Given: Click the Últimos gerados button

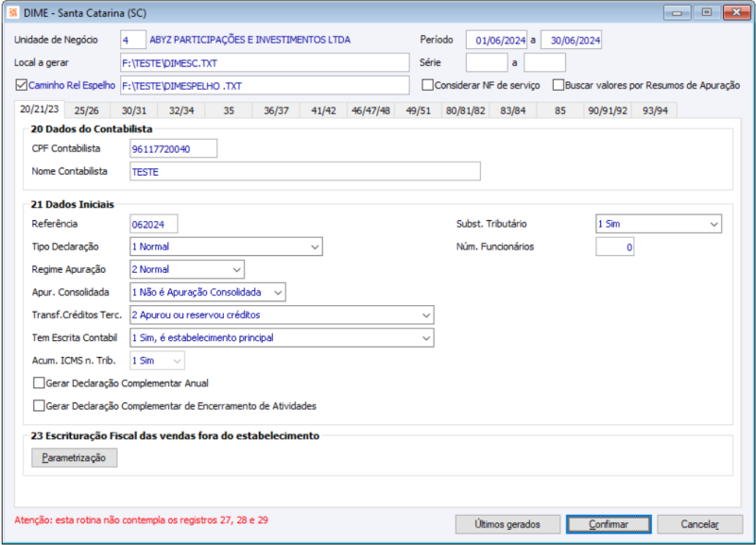Looking at the screenshot, I should point(507,524).
